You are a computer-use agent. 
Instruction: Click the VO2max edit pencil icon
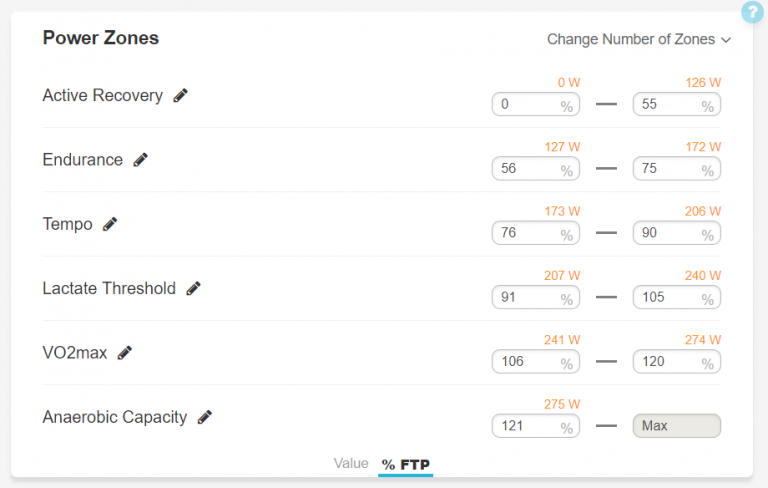pyautogui.click(x=125, y=353)
